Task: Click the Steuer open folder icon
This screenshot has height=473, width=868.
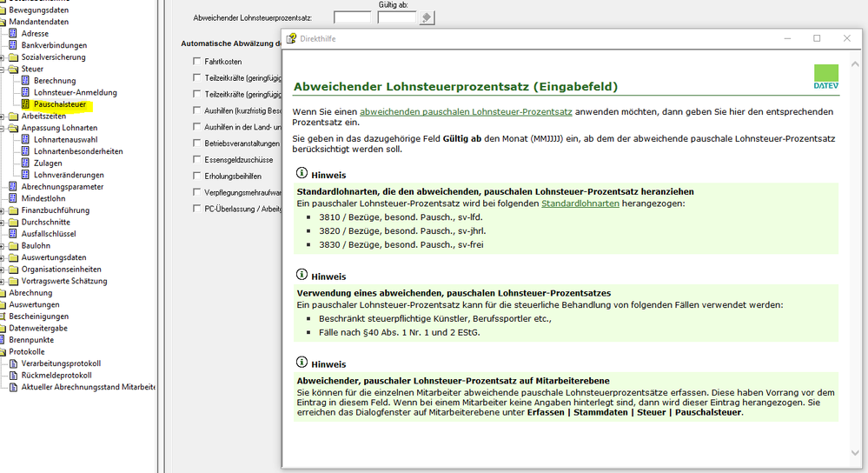Action: tap(13, 69)
